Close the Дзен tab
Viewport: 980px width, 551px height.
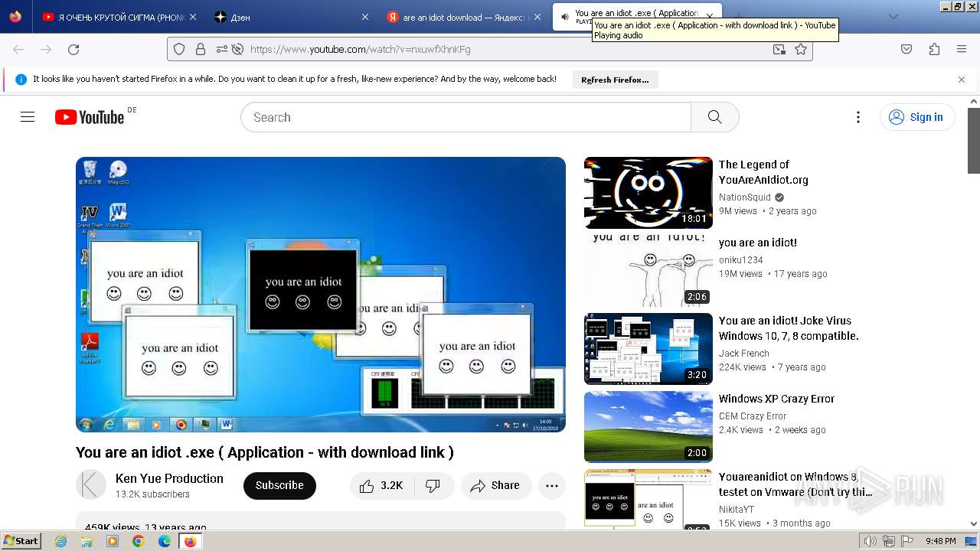click(x=364, y=17)
